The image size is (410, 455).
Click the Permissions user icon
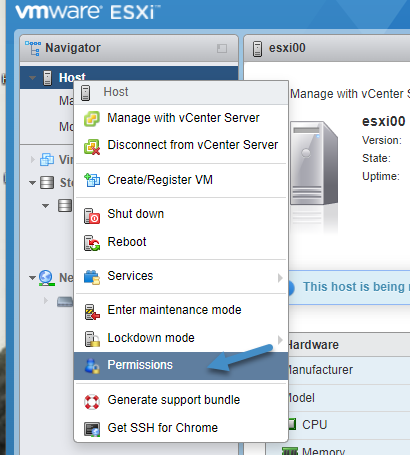92,366
